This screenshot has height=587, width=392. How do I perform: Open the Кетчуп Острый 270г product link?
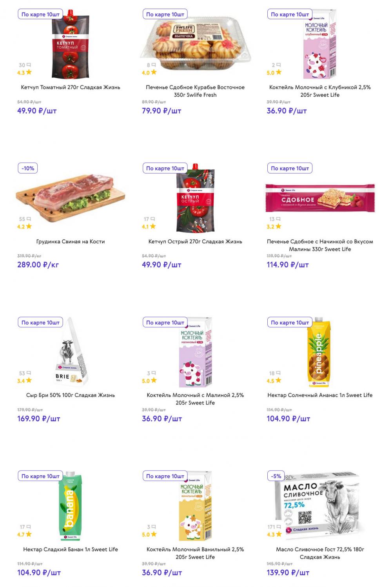click(195, 241)
